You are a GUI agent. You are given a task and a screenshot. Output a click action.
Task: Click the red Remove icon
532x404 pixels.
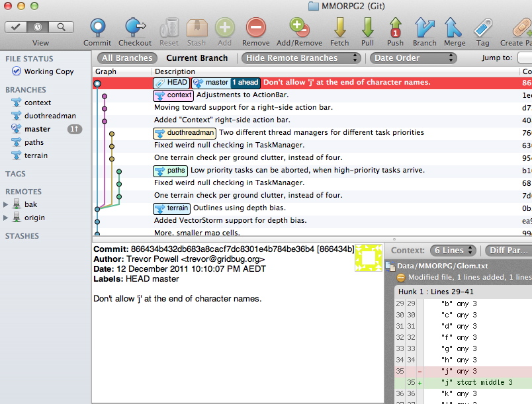coord(256,28)
